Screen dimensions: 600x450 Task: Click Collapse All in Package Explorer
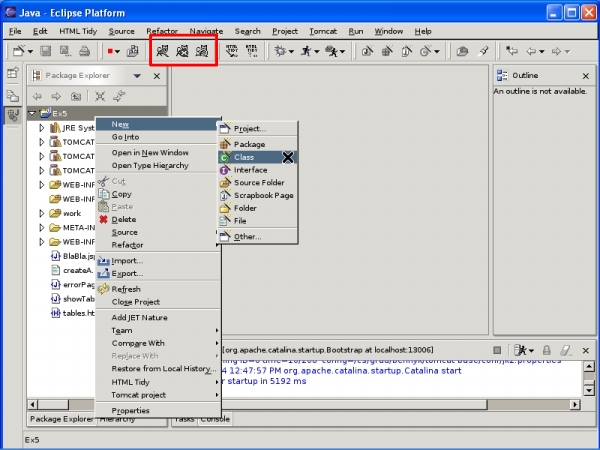(x=100, y=96)
